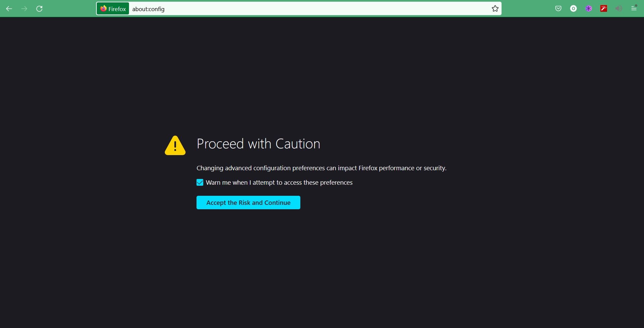Go forward to the next page
The height and width of the screenshot is (328, 644).
coord(24,9)
